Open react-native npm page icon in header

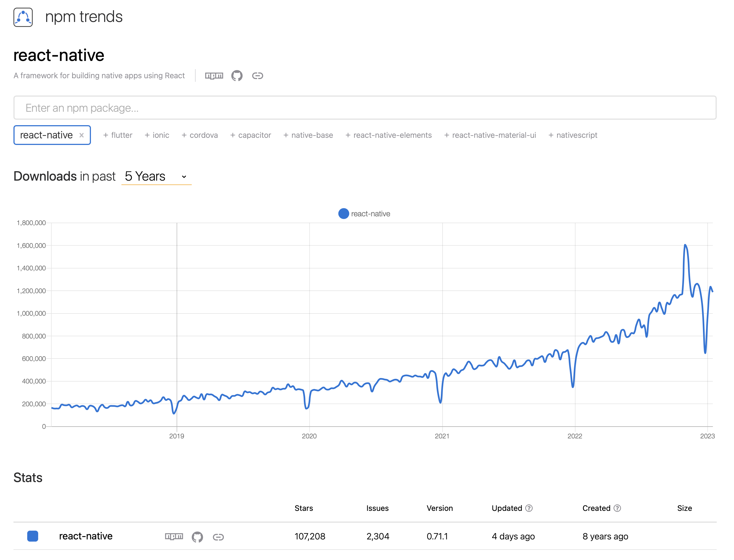coord(214,76)
